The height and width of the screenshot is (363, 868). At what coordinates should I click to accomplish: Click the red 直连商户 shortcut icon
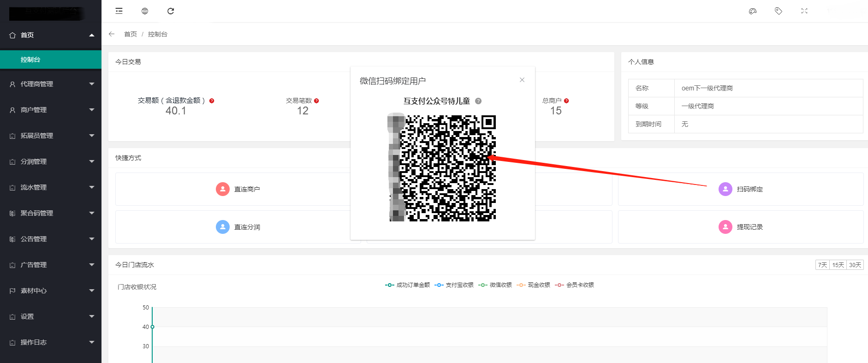click(x=223, y=189)
